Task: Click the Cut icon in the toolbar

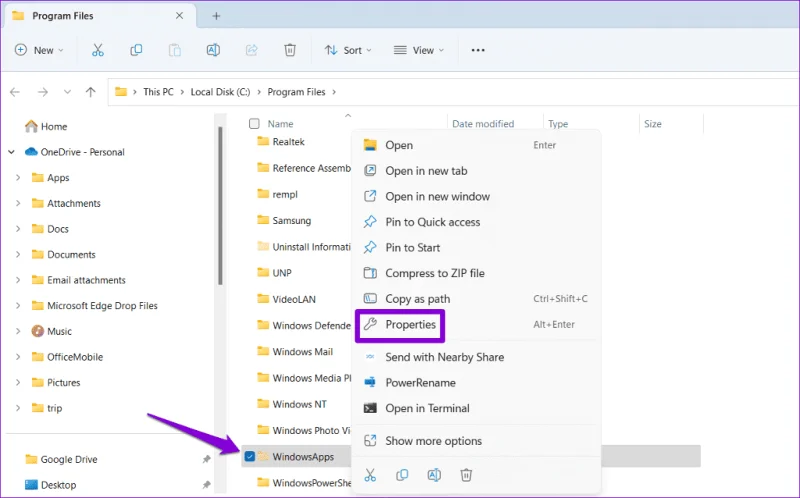Action: click(x=97, y=50)
